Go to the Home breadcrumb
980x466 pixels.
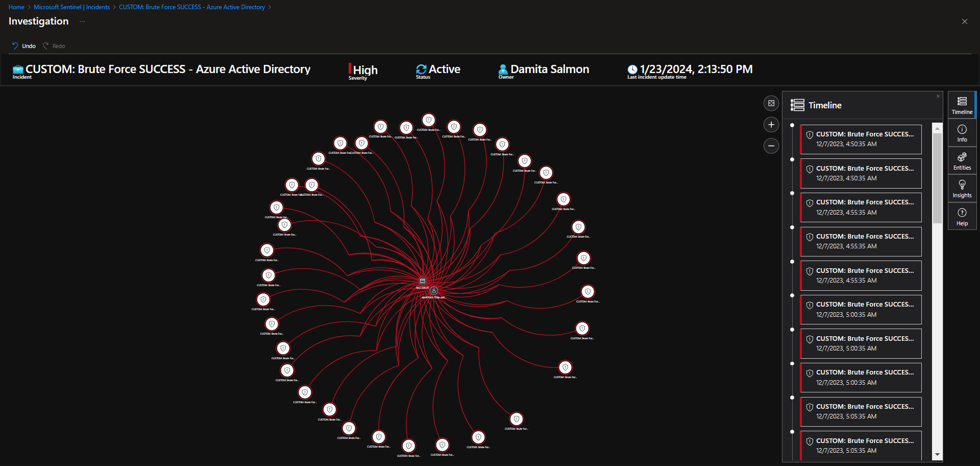point(16,7)
